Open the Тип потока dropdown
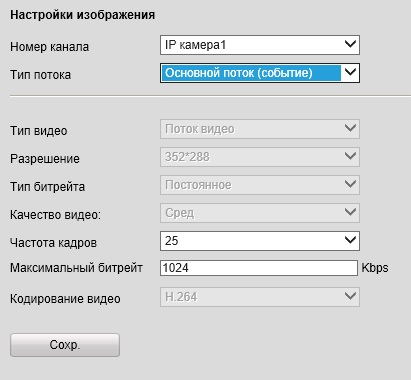411x380 pixels. pos(260,73)
